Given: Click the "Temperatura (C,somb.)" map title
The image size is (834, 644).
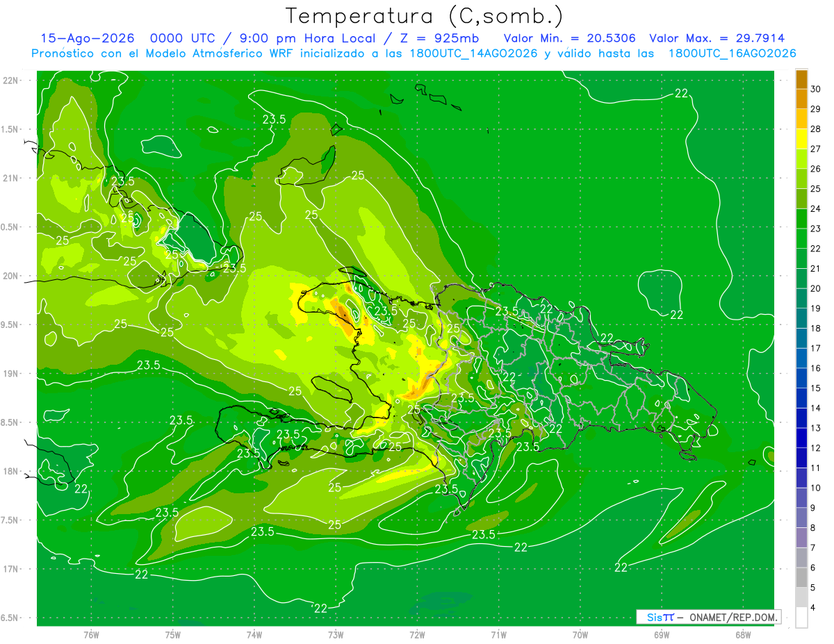Looking at the screenshot, I should [x=425, y=17].
